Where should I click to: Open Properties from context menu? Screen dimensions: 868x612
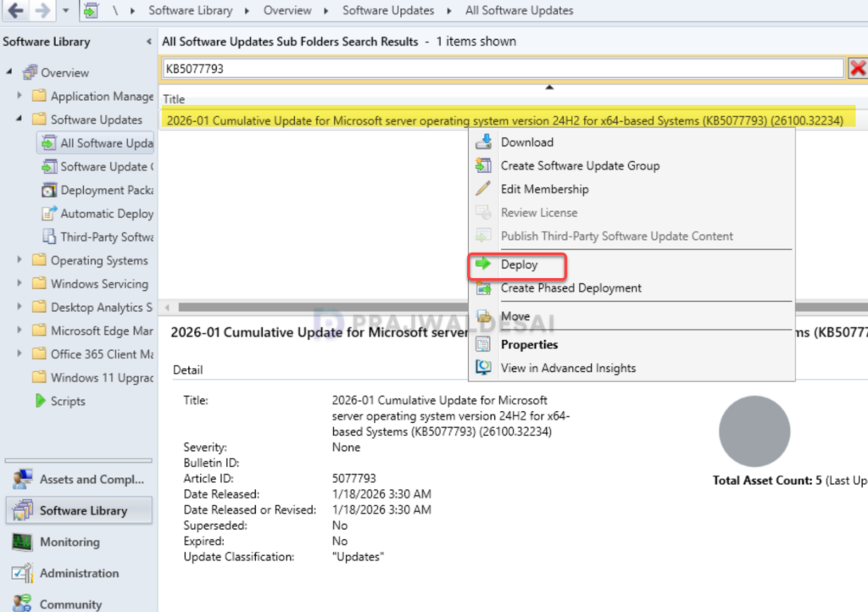[x=529, y=344]
